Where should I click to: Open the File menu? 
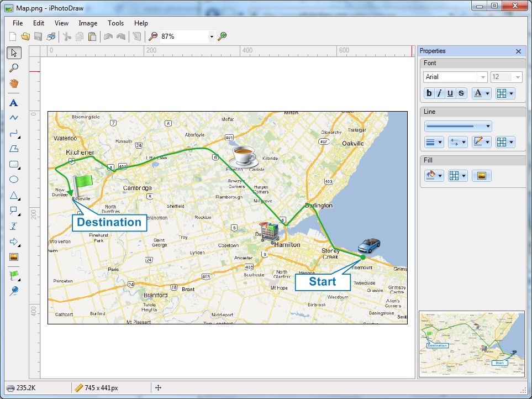pyautogui.click(x=18, y=23)
